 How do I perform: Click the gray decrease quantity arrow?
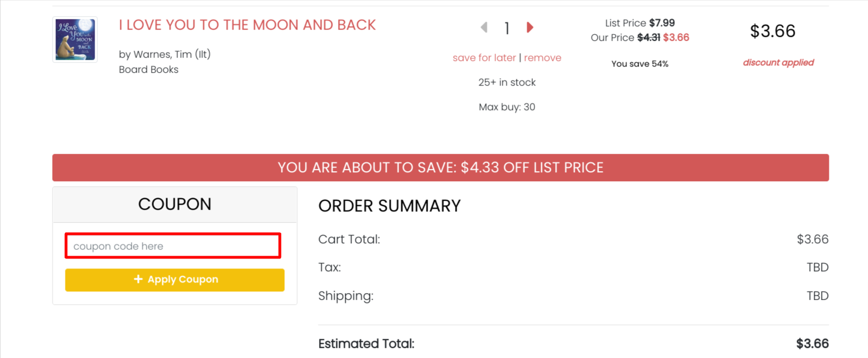484,27
